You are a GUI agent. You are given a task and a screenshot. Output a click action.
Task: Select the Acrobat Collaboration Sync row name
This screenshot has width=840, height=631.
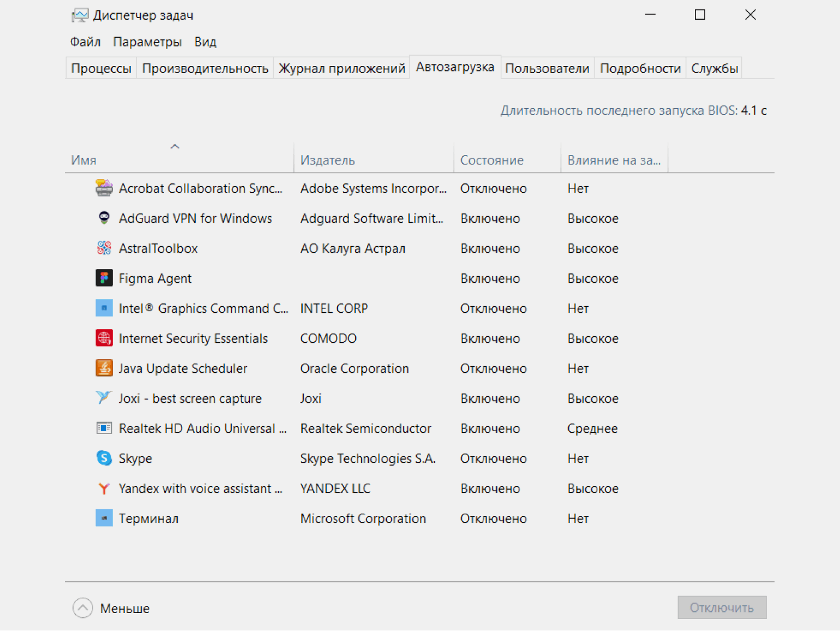pos(201,188)
